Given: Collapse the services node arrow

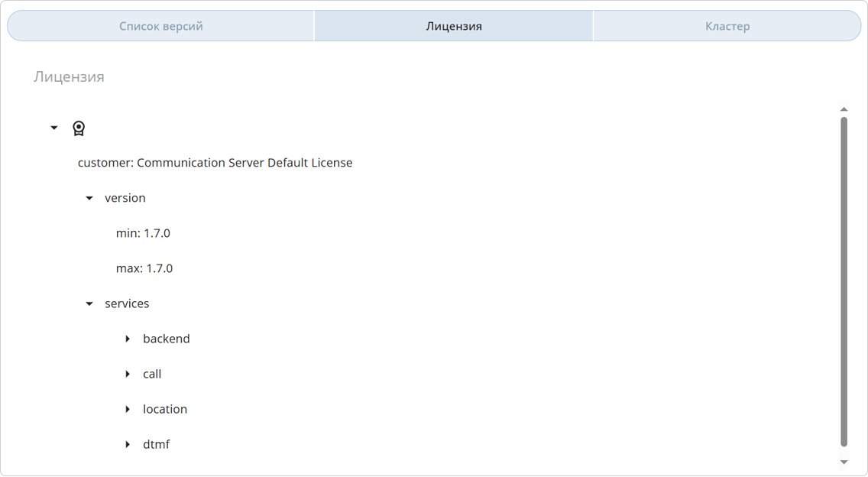Looking at the screenshot, I should tap(89, 303).
